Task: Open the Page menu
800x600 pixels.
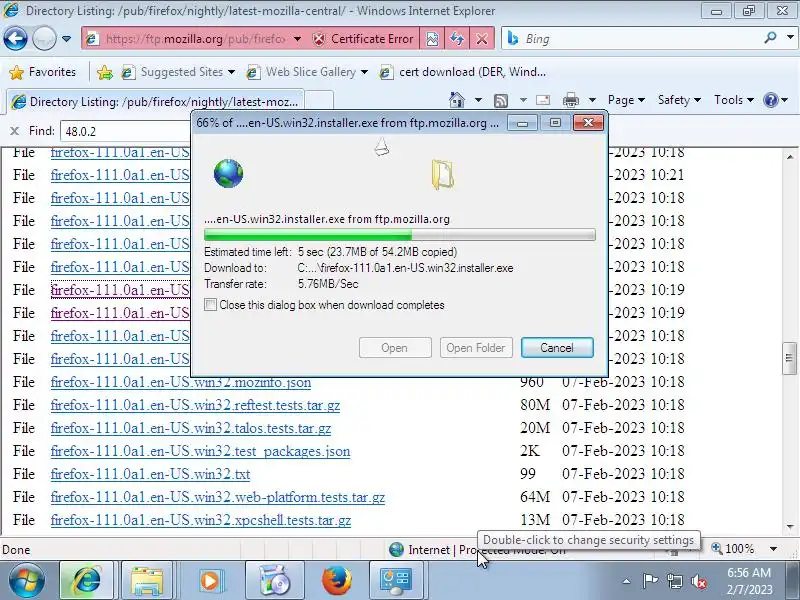Action: coord(626,100)
